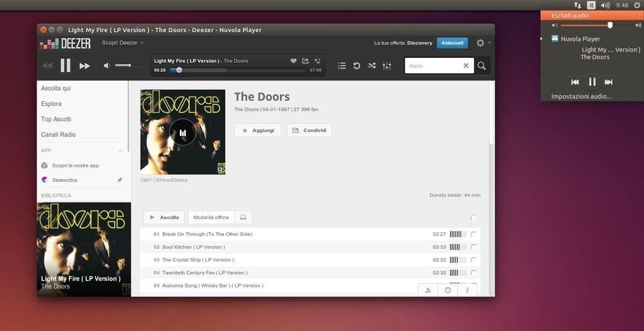This screenshot has height=331, width=644.
Task: Share the current track from player bar
Action: (305, 61)
